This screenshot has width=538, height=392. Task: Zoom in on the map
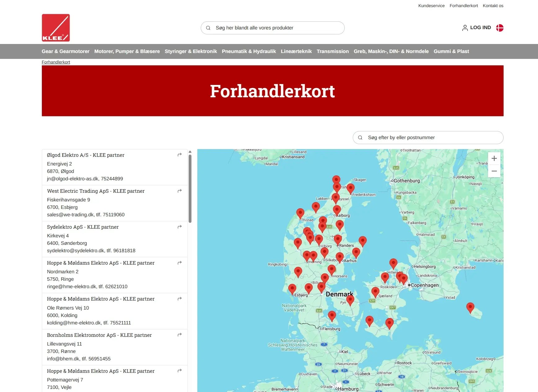tap(494, 158)
